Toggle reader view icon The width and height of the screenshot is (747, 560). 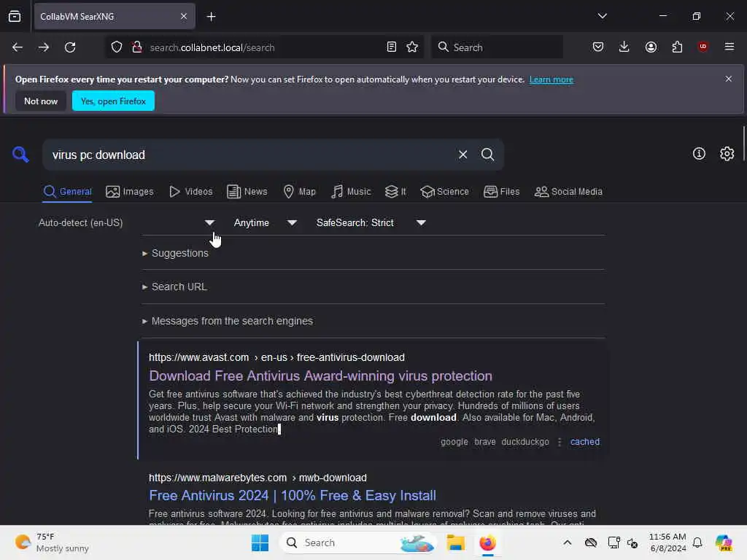click(392, 47)
